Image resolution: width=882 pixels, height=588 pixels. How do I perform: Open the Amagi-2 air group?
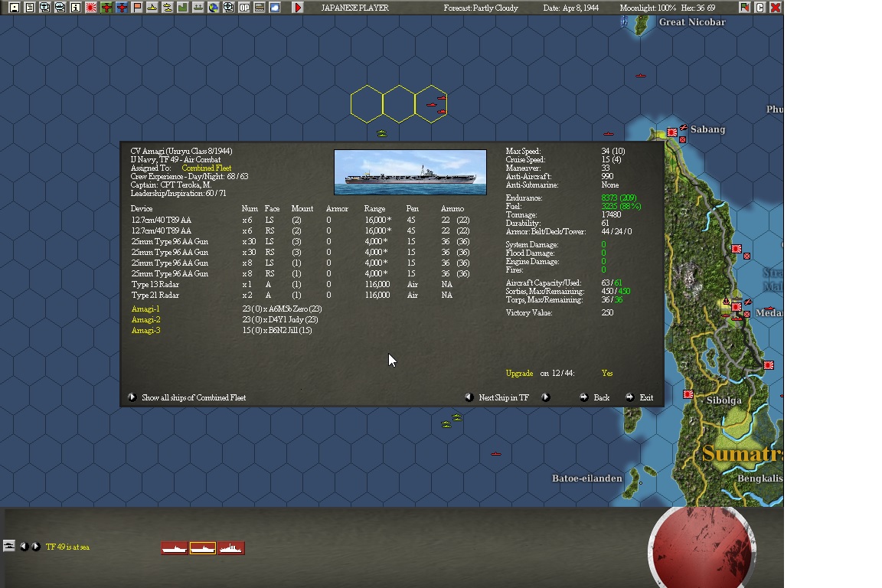(145, 319)
